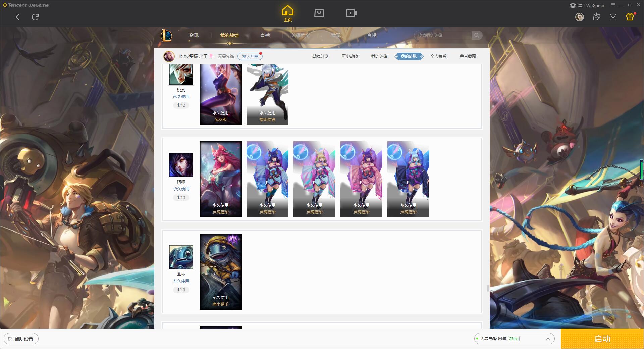This screenshot has height=349, width=644.
Task: Click the 辅助设置 settings button
Action: (x=21, y=339)
